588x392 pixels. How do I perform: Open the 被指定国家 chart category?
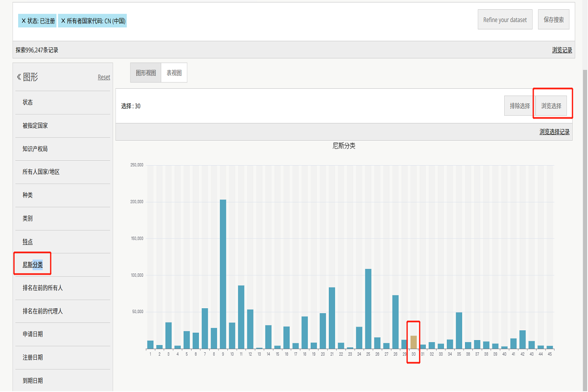63,125
